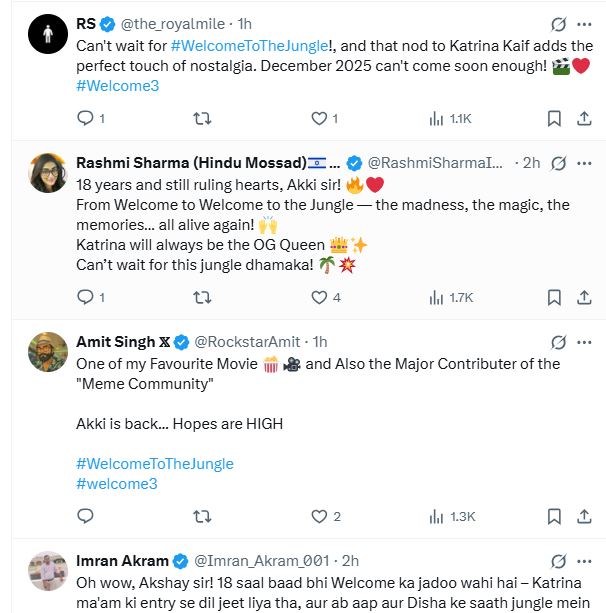The width and height of the screenshot is (606, 613).
Task: Open the #welcome3 hashtag in Amit Singh's tweet
Action: pyautogui.click(x=117, y=484)
